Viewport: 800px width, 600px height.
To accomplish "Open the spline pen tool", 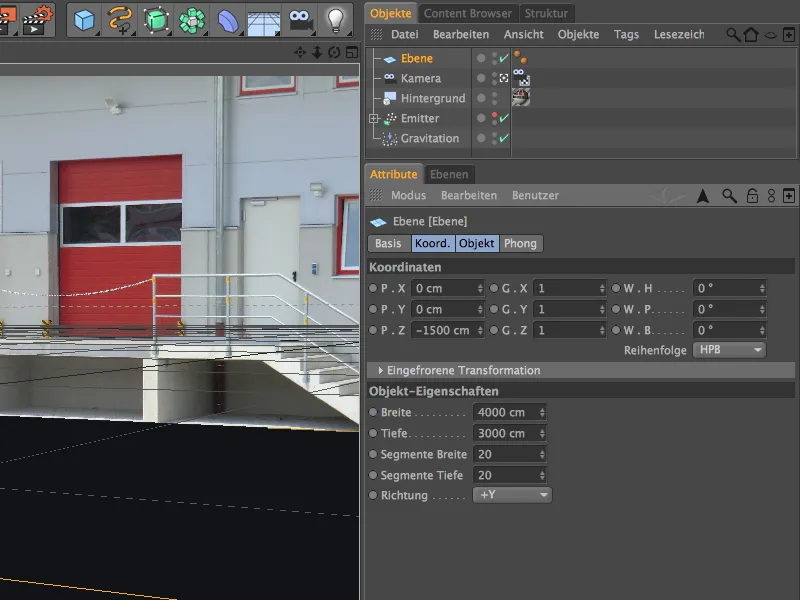I will point(120,17).
